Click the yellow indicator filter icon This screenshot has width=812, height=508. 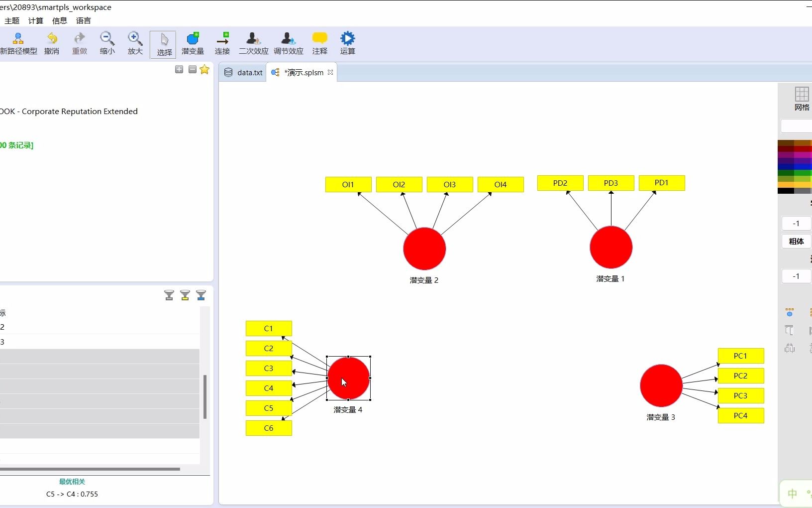tap(185, 295)
